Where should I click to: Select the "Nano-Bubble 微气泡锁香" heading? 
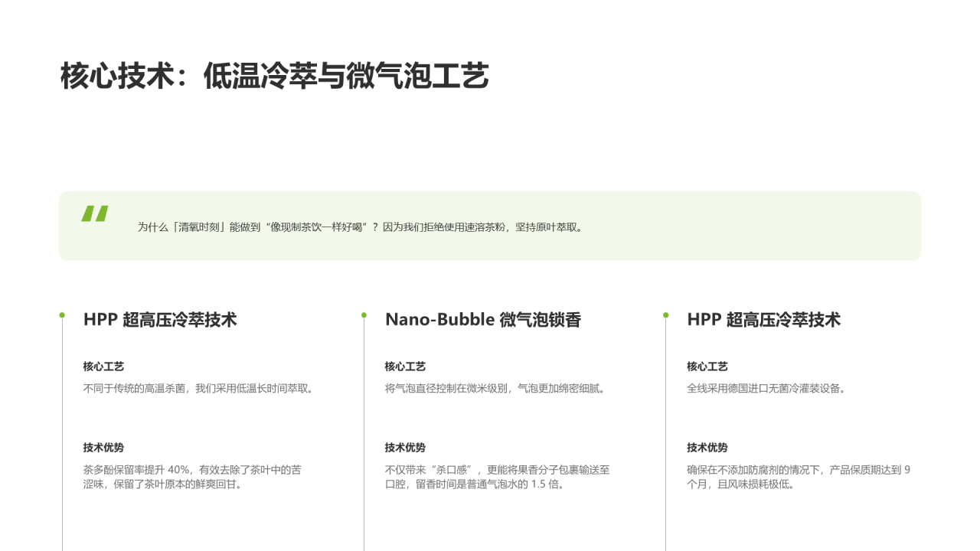coord(482,320)
